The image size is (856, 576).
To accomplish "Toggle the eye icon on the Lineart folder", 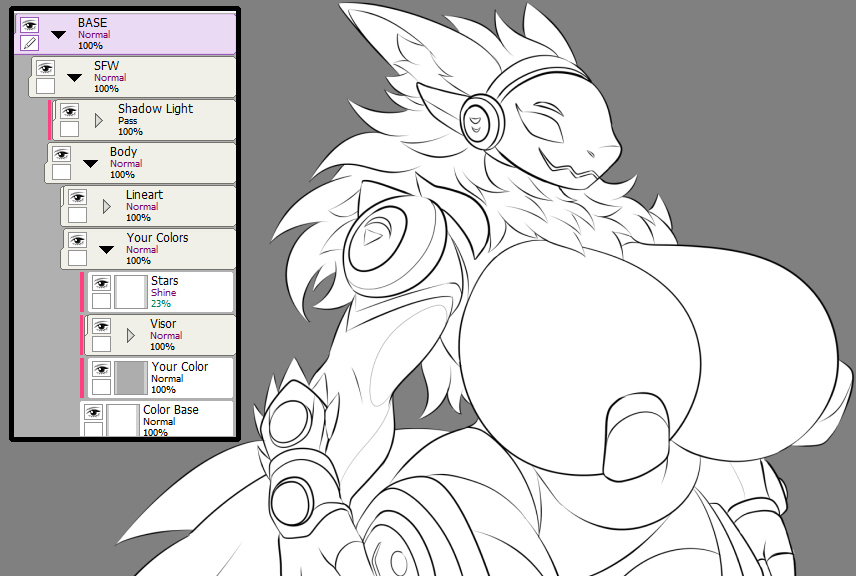I will [x=78, y=197].
